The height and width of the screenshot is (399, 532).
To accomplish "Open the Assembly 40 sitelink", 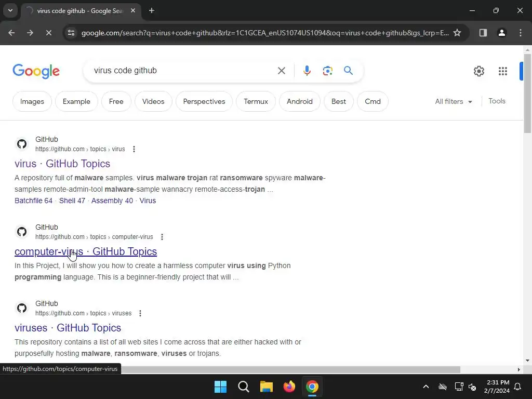I will coord(112,201).
